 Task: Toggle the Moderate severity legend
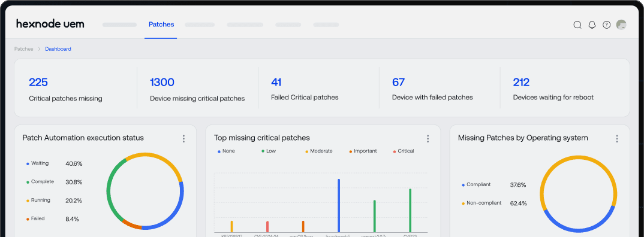(319, 151)
